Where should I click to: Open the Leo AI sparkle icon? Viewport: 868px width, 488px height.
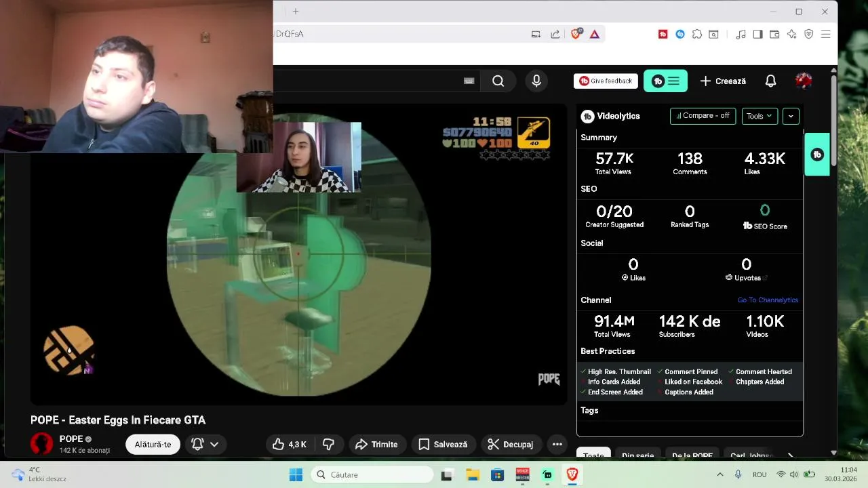point(791,34)
